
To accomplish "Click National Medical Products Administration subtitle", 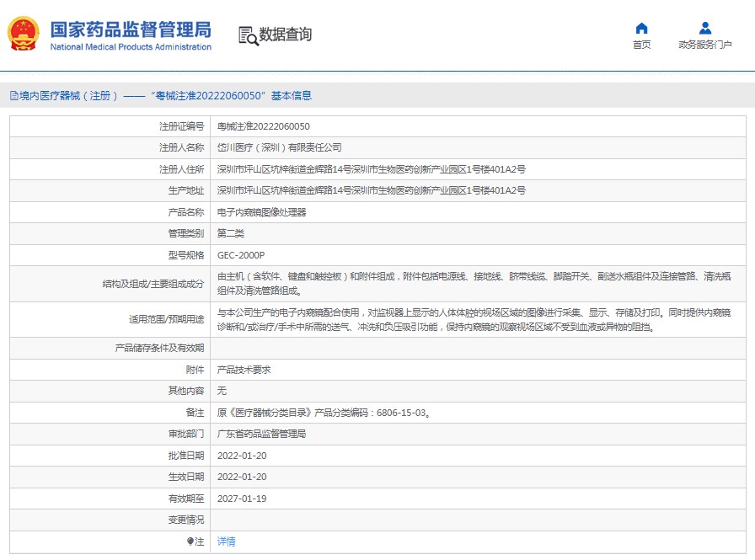I will click(131, 47).
